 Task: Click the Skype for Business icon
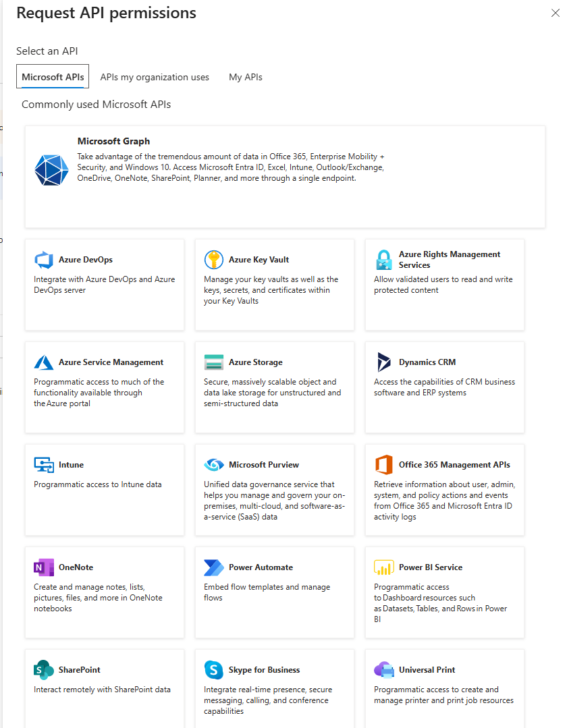tap(214, 670)
